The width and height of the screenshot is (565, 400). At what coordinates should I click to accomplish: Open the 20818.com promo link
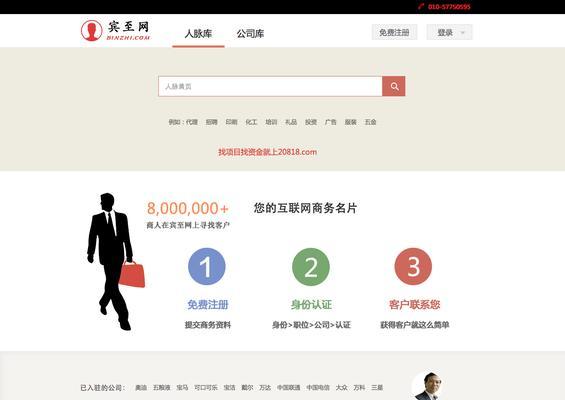[x=267, y=152]
